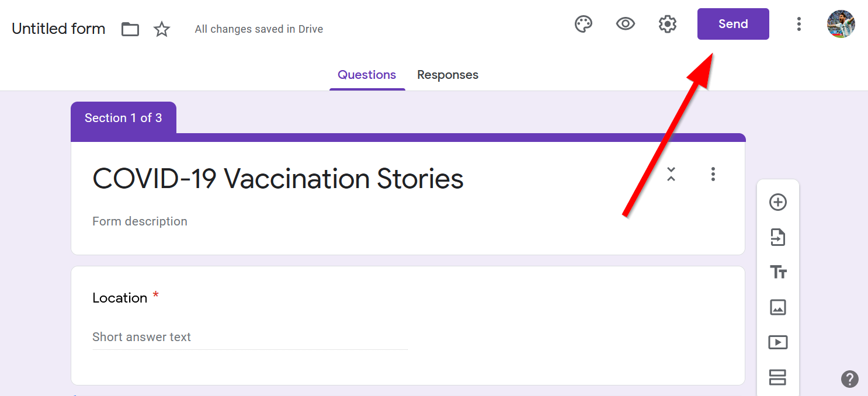Open section options three-dot menu
The width and height of the screenshot is (868, 396).
(713, 174)
